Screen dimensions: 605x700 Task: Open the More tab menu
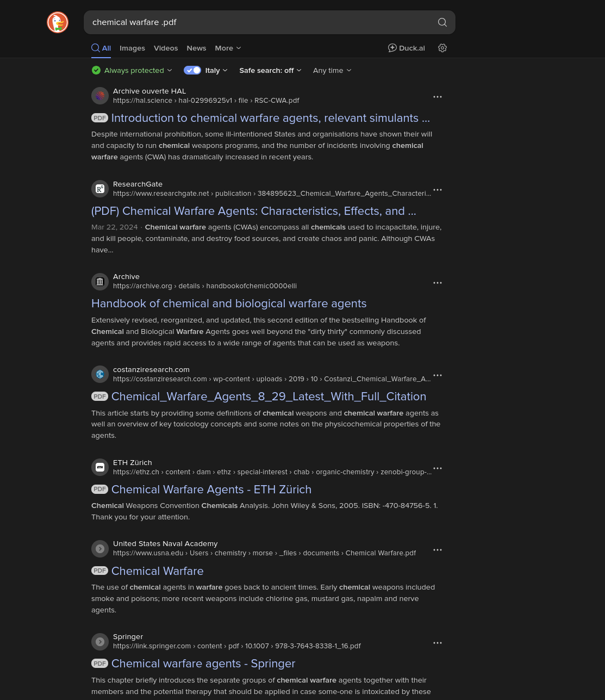pyautogui.click(x=228, y=48)
